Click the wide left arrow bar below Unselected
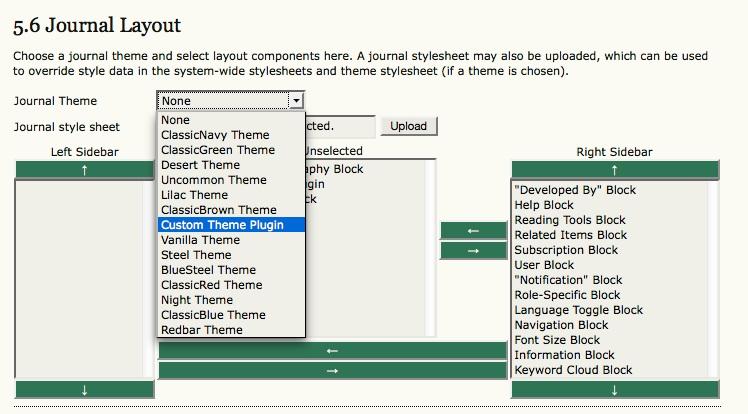Viewport: 748px width, 414px height. coord(332,351)
